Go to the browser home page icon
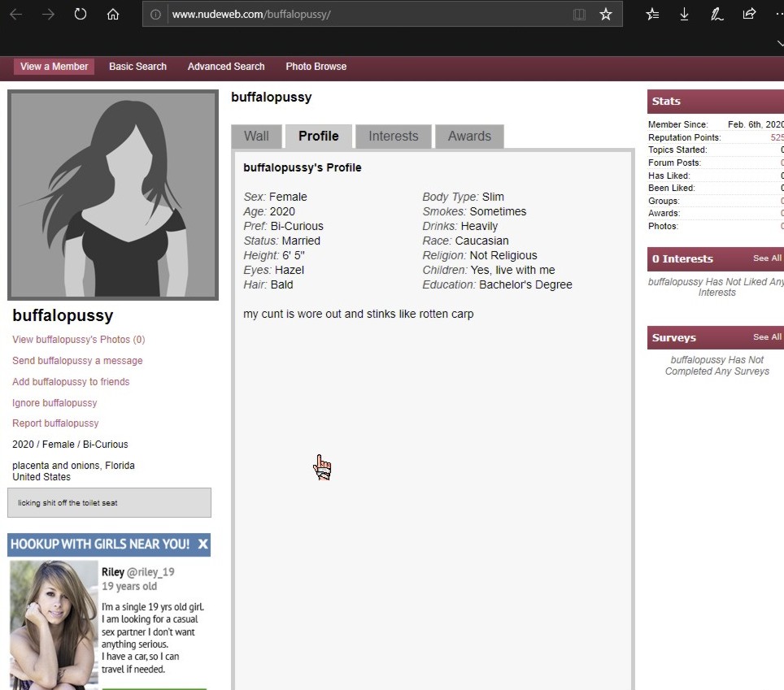The width and height of the screenshot is (784, 690). [x=113, y=15]
